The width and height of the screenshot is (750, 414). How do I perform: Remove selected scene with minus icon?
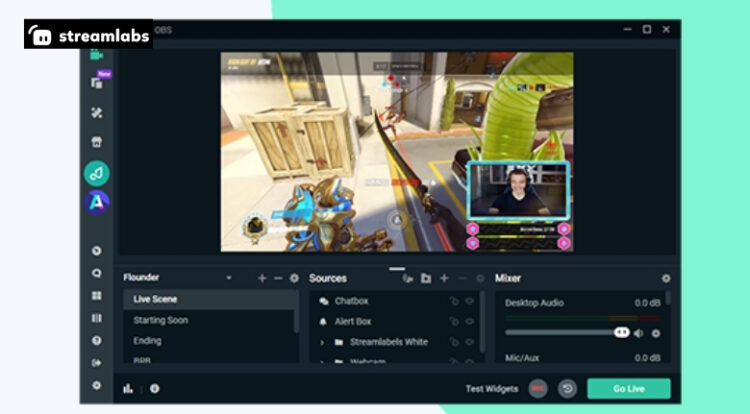point(278,278)
